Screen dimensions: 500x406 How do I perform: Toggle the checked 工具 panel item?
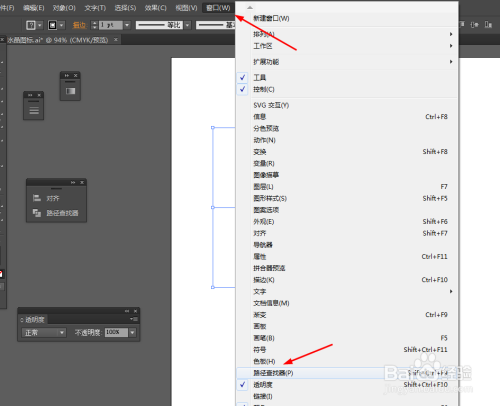pos(347,78)
